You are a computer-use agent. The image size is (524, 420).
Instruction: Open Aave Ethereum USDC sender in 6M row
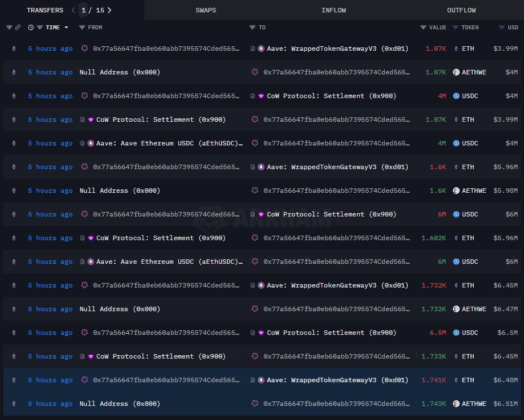pyautogui.click(x=169, y=262)
